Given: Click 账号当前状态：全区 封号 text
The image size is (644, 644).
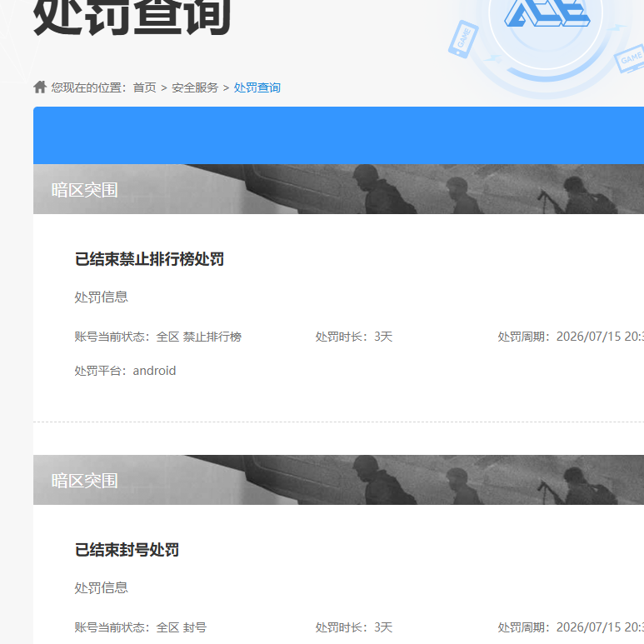Looking at the screenshot, I should tap(140, 627).
